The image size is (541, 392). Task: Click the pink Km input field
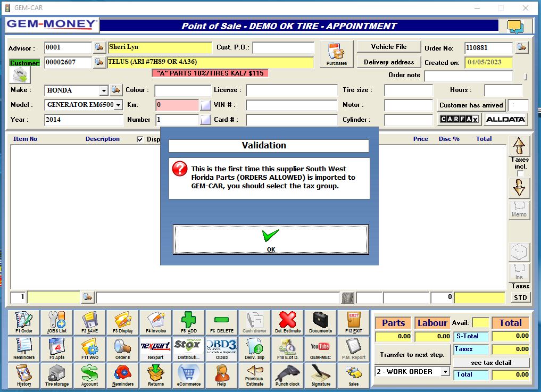(x=177, y=105)
